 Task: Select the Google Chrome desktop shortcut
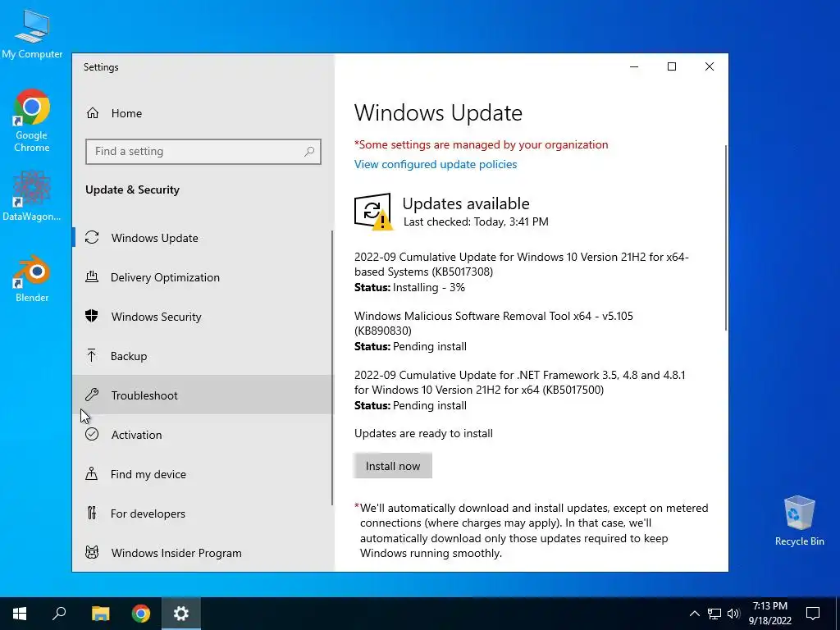32,121
